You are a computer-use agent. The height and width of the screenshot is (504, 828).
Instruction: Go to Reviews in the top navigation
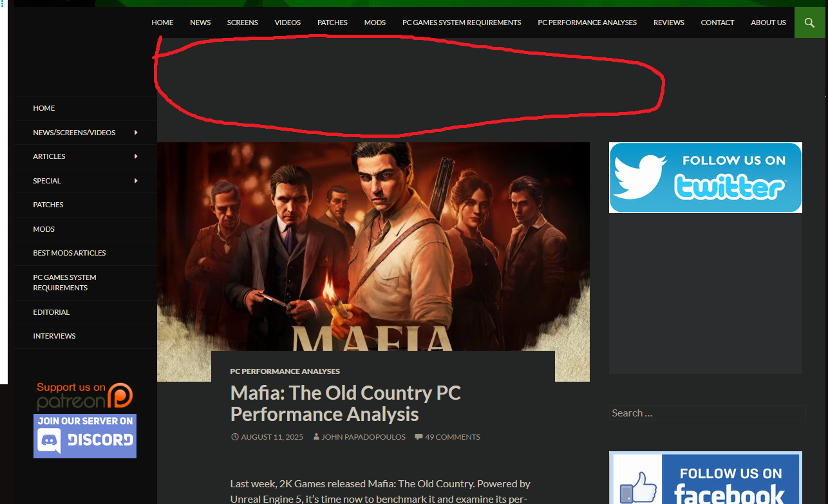pos(668,23)
